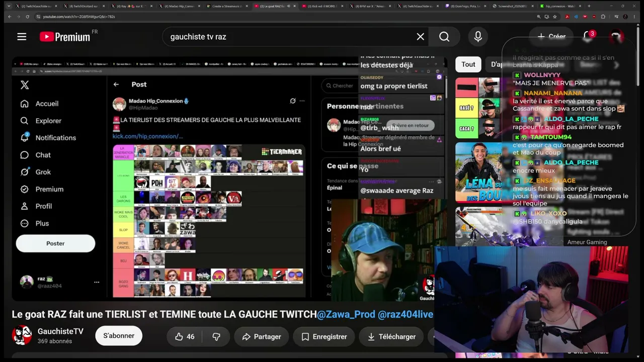The width and height of the screenshot is (644, 362).
Task: Click the browser address bar
Action: pyautogui.click(x=287, y=17)
